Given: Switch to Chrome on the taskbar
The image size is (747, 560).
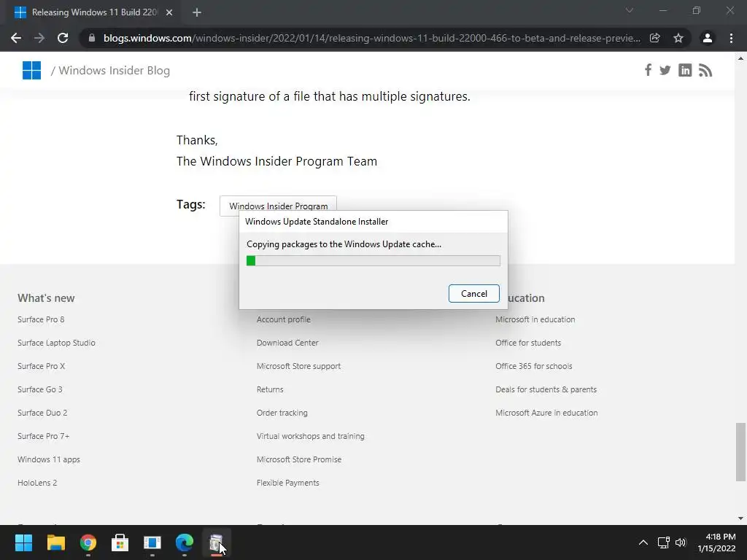Looking at the screenshot, I should (x=88, y=542).
